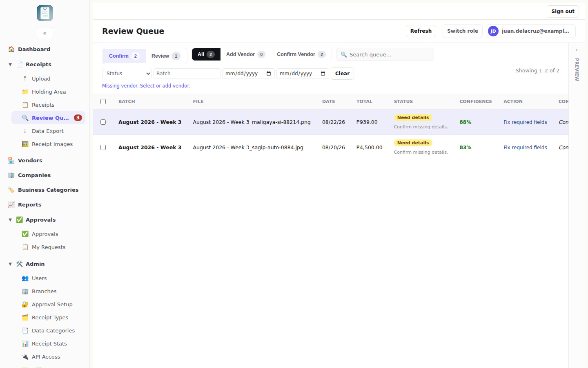Viewport: 588px width, 368px height.
Task: Toggle the select-all checkbox in table header
Action: click(103, 101)
